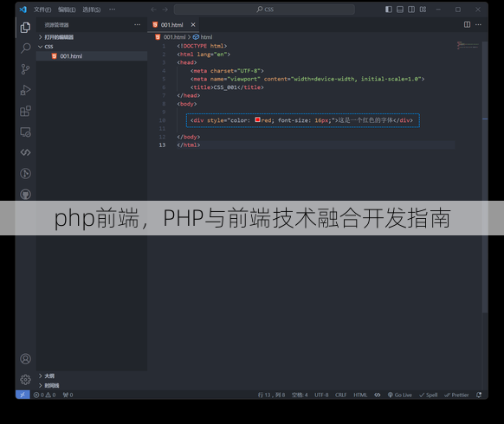This screenshot has width=504, height=424.
Task: Click cursor position 行 13, 列 8
Action: click(271, 395)
